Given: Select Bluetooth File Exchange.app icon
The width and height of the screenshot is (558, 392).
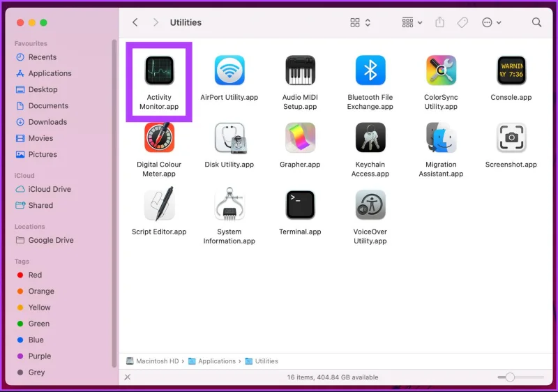Looking at the screenshot, I should (x=370, y=70).
